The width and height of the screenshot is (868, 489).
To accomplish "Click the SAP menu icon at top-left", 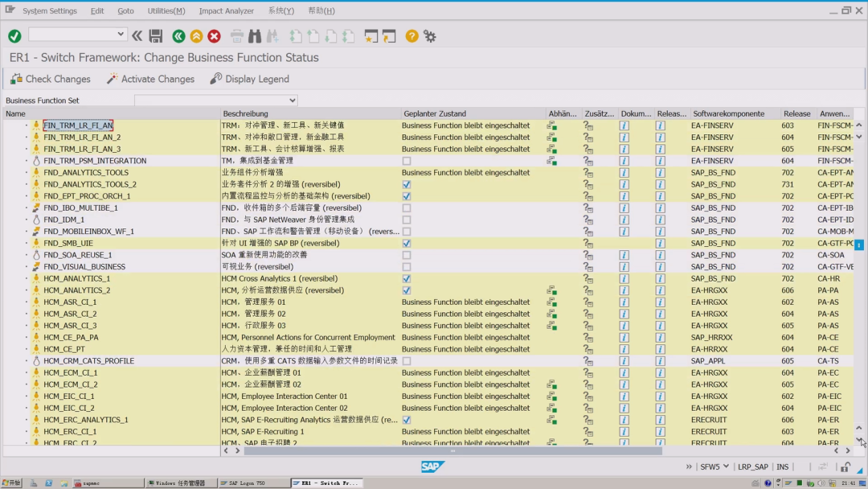I will 10,10.
